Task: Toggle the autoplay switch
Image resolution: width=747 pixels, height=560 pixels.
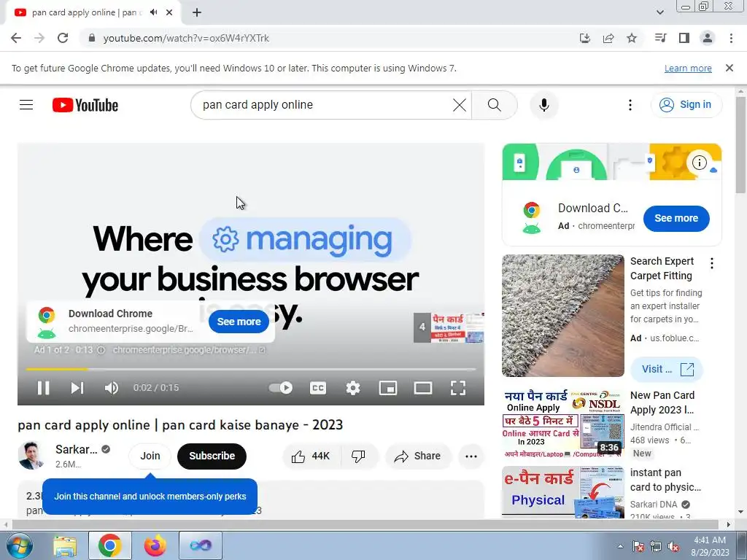Action: pos(281,388)
